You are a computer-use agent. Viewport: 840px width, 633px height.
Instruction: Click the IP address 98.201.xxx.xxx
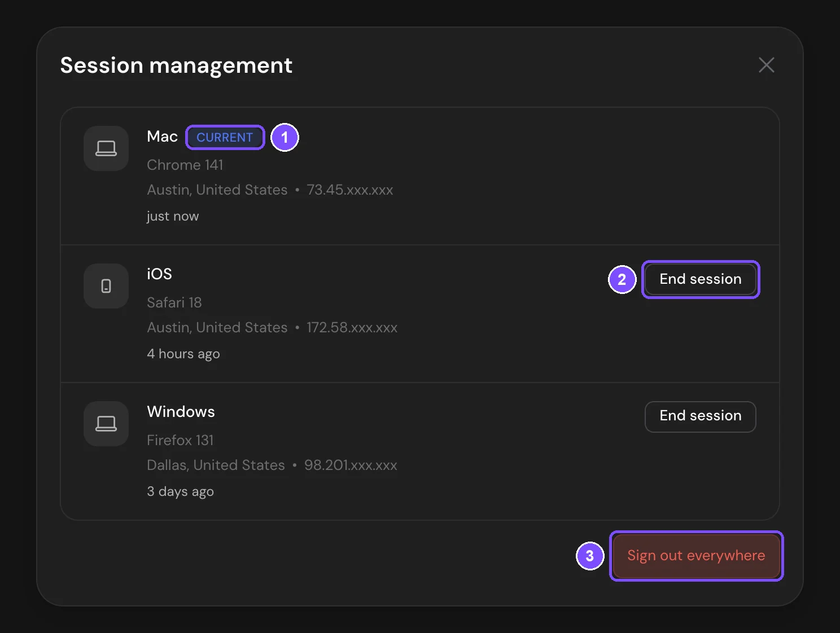coord(351,465)
